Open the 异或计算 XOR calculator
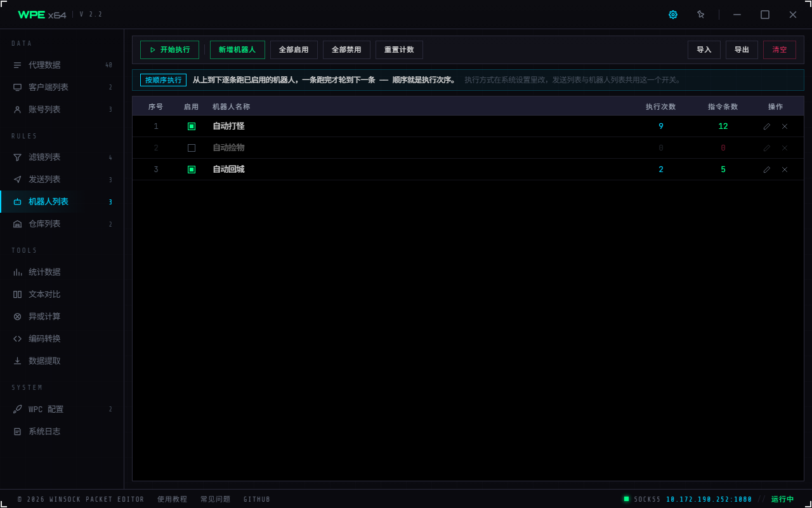The image size is (812, 508). pos(62,316)
